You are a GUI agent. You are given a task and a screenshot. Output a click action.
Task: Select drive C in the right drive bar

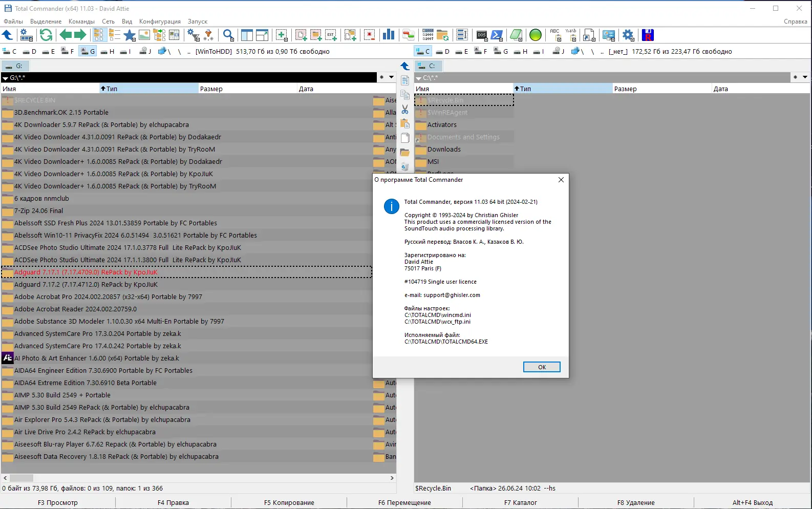point(423,51)
